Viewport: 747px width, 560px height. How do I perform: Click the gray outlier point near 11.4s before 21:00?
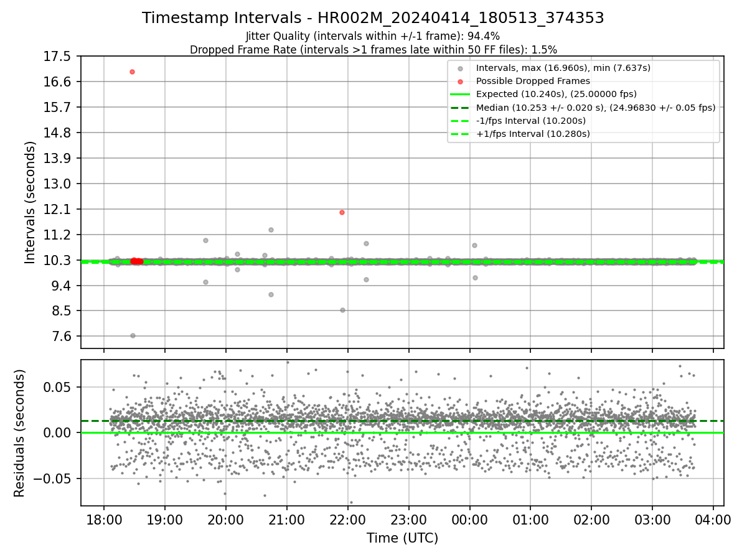tap(271, 230)
